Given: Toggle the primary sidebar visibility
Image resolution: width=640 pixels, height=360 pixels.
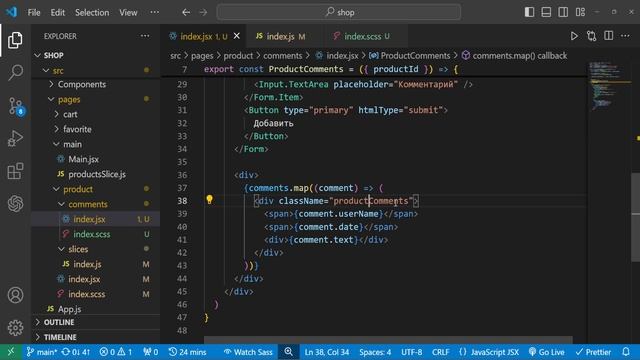Looking at the screenshot, I should (x=529, y=12).
